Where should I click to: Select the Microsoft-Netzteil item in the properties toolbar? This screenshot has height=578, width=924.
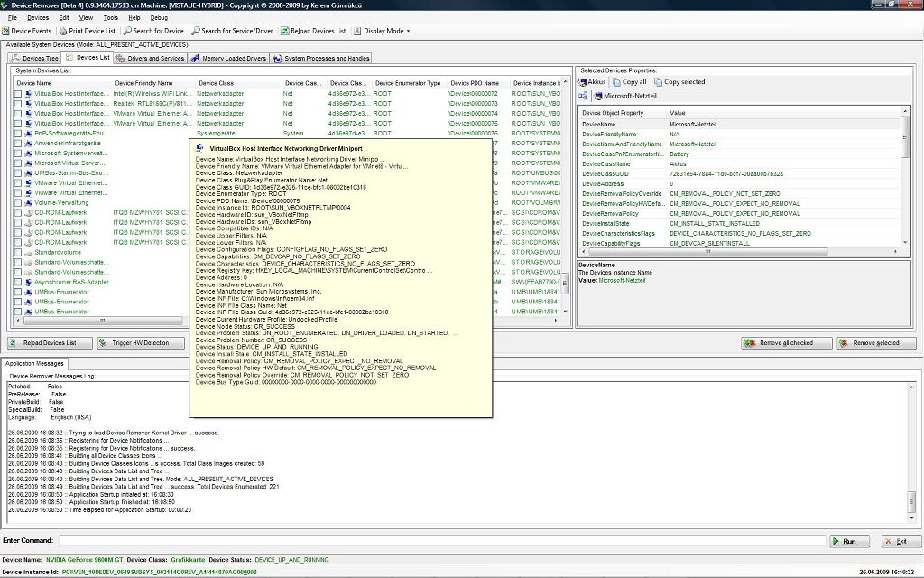[625, 96]
